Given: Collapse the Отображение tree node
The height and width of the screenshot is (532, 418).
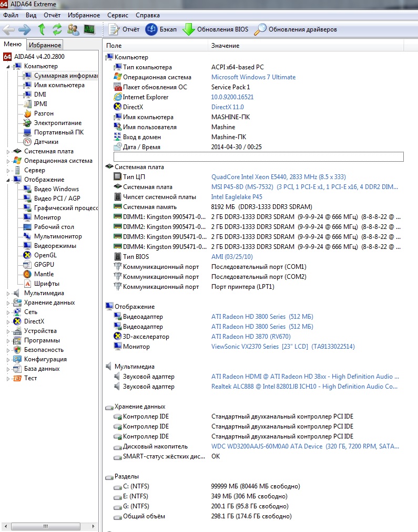Looking at the screenshot, I should click(8, 180).
